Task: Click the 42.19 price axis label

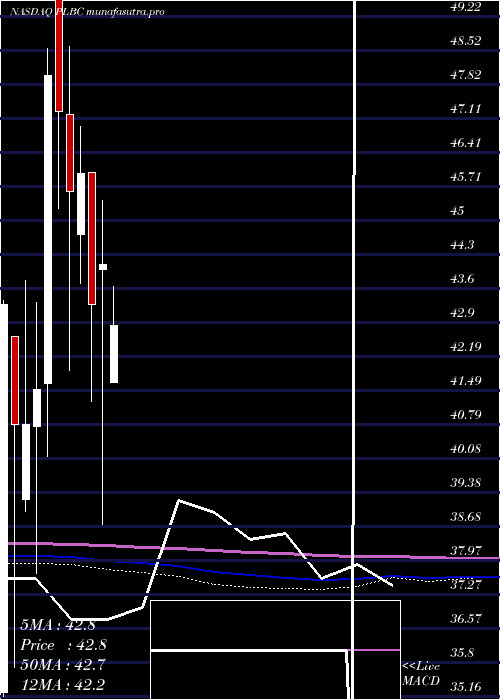Action: click(466, 346)
